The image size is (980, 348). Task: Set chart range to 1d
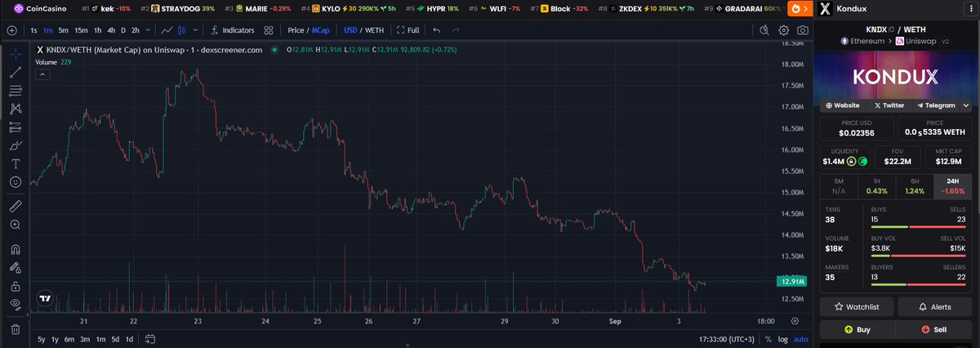129,339
